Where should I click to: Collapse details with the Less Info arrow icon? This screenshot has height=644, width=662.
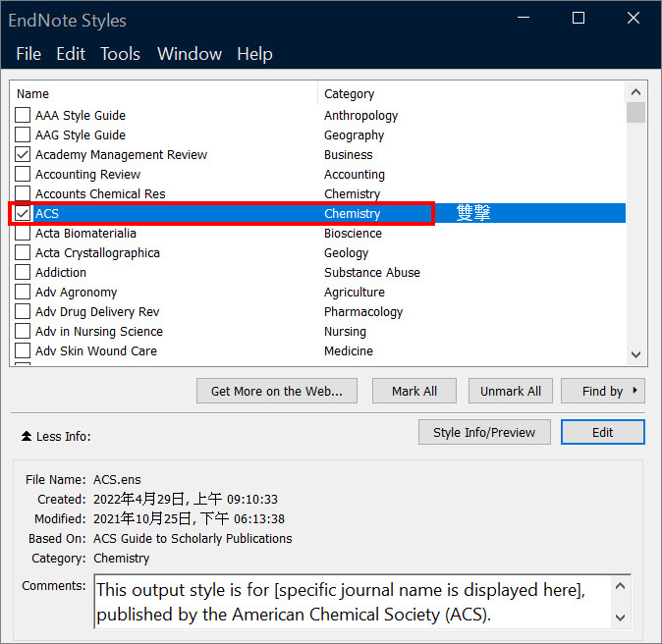27,436
